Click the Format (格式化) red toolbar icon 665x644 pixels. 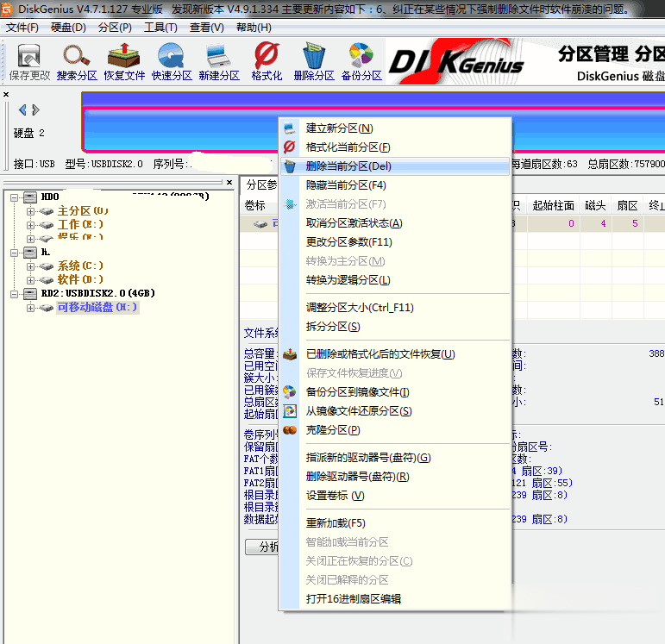pyautogui.click(x=267, y=56)
